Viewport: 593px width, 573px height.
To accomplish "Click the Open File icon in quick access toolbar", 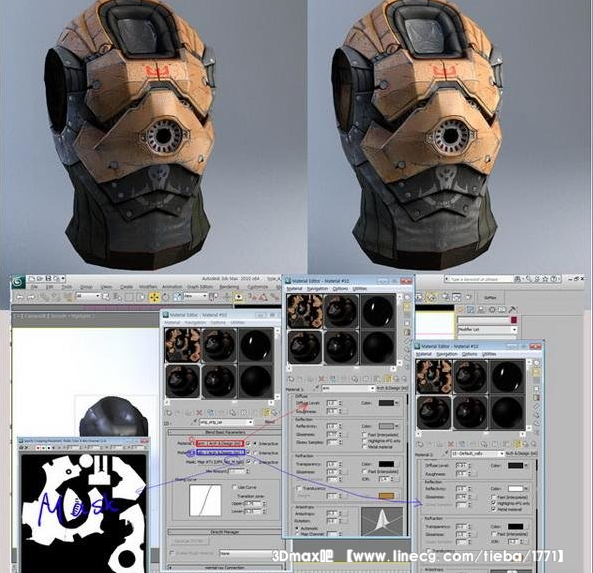I will (x=40, y=279).
